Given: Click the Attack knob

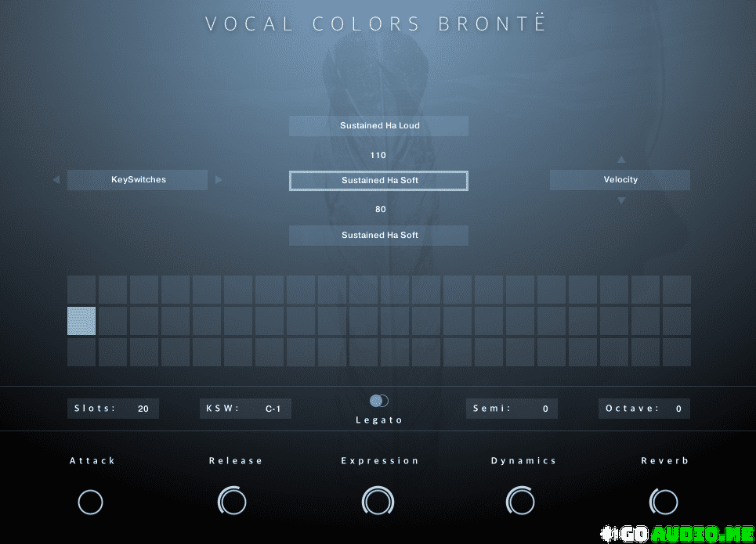Looking at the screenshot, I should 91,502.
